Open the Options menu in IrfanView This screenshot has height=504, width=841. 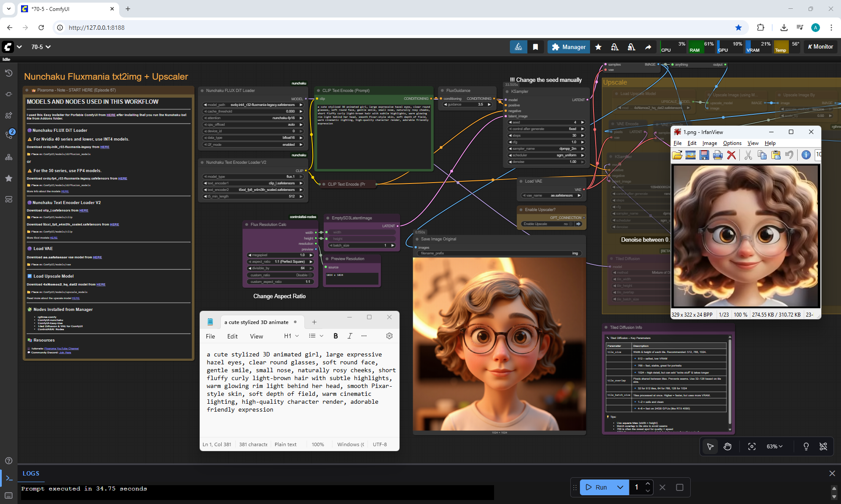pos(732,143)
